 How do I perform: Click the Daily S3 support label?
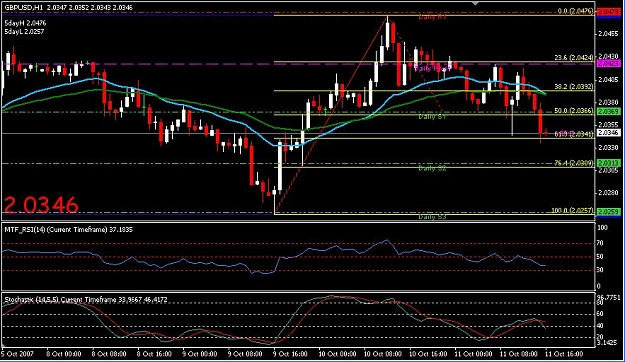click(432, 217)
